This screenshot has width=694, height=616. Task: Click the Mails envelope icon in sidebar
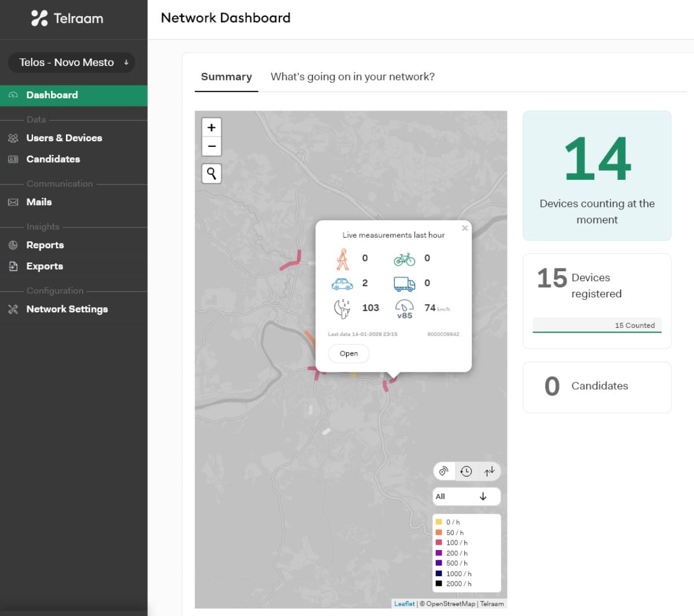tap(13, 202)
